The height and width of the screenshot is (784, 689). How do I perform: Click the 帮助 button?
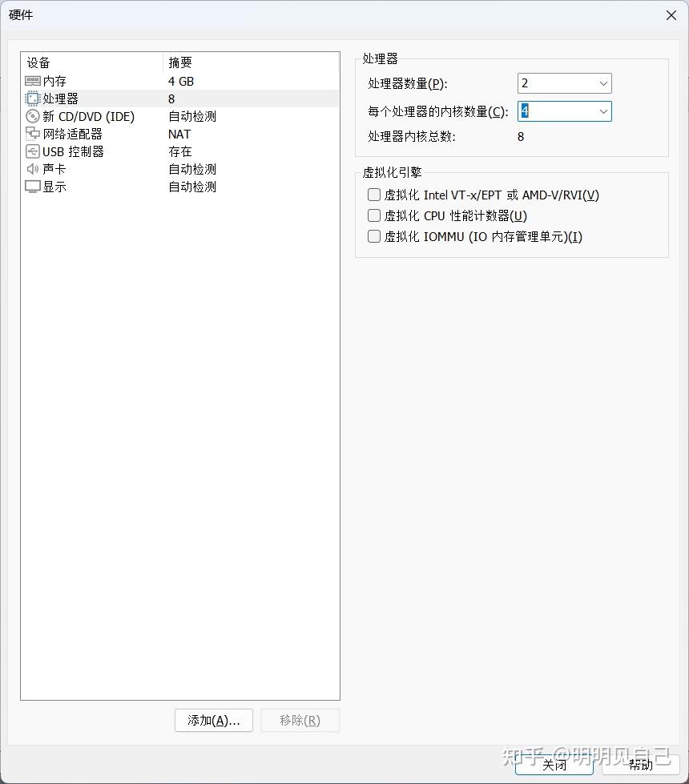coord(641,766)
